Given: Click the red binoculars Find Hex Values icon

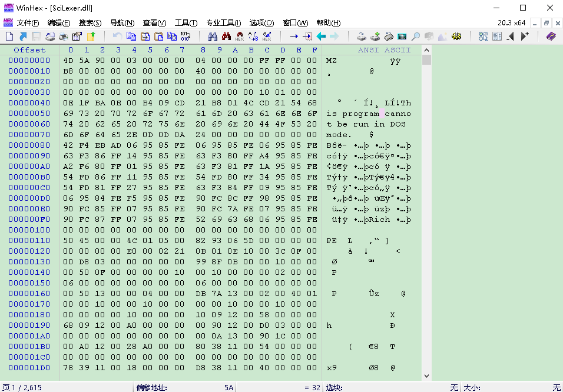Looking at the screenshot, I should tap(226, 36).
